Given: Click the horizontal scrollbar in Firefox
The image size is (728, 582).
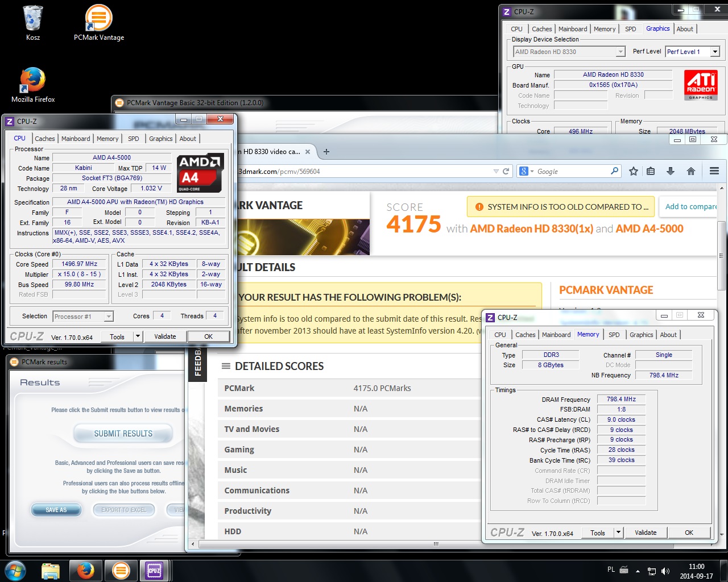Looking at the screenshot, I should click(436, 544).
